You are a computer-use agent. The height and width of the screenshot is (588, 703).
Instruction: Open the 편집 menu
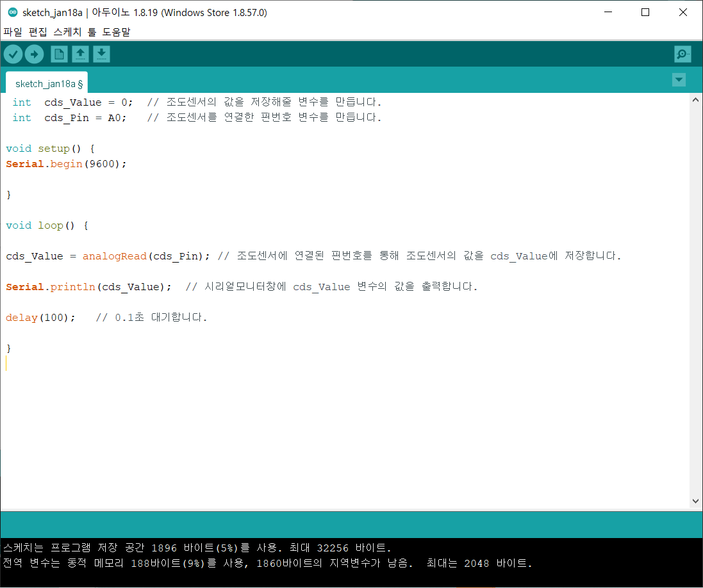38,32
